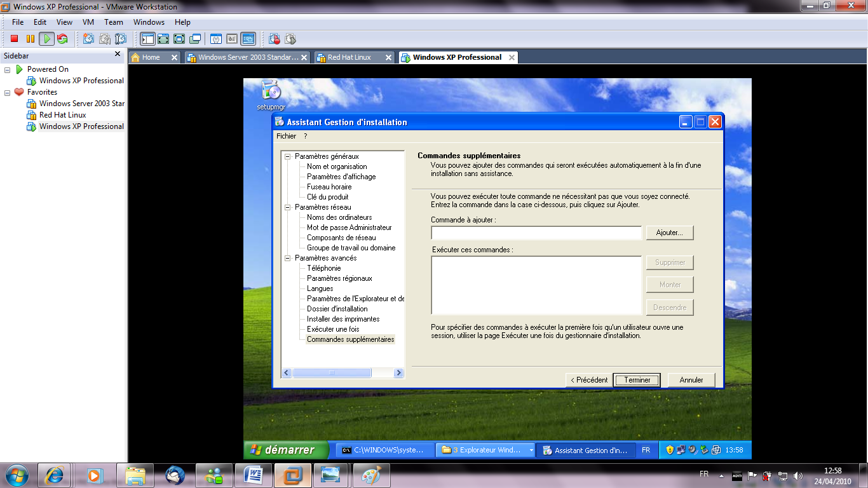Open Microsoft Word from the Windows 7 taskbar
The height and width of the screenshot is (488, 868).
(253, 475)
